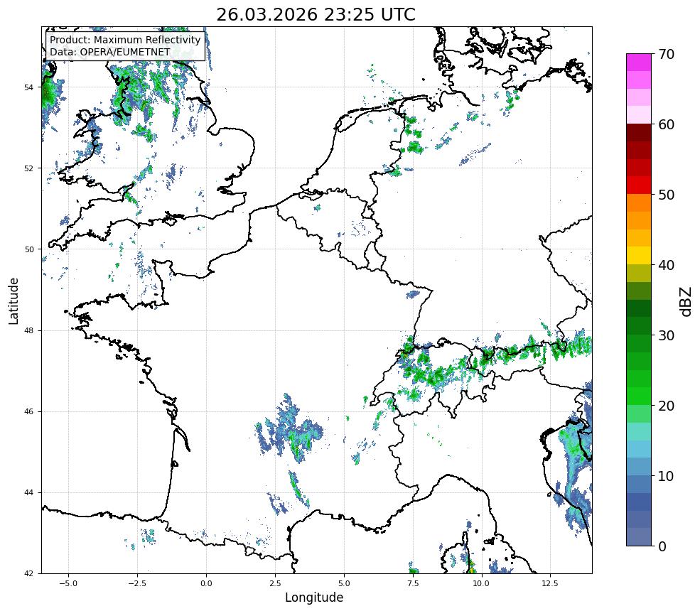Click the colorbar tick label 60
The image size is (700, 611).
coord(666,124)
